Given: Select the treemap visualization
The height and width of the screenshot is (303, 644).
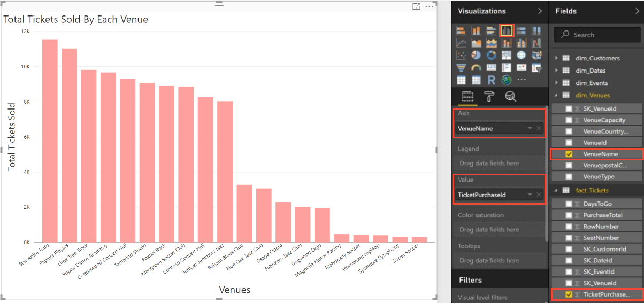Looking at the screenshot, I should pyautogui.click(x=507, y=55).
